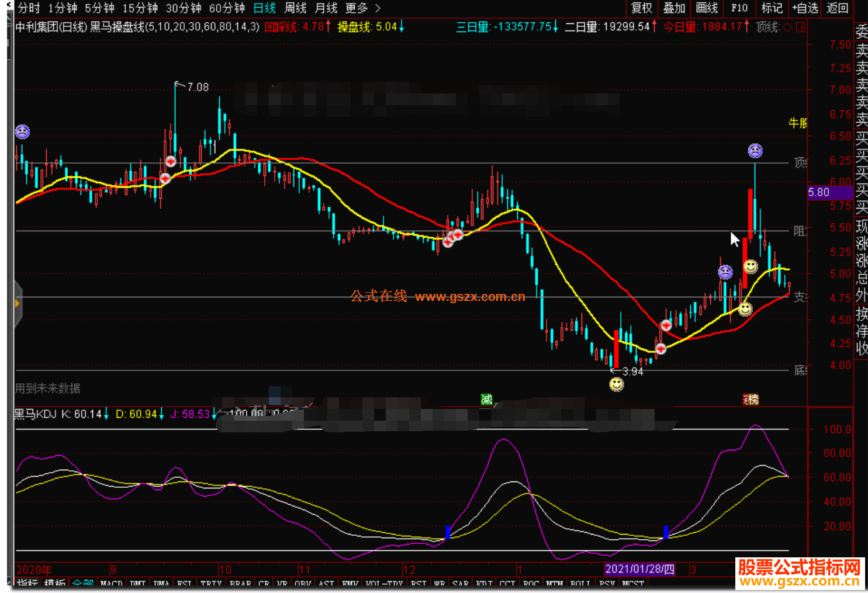Viewport: 868px width, 593px height.
Task: Switch to 30分钟 chart period
Action: (x=184, y=8)
